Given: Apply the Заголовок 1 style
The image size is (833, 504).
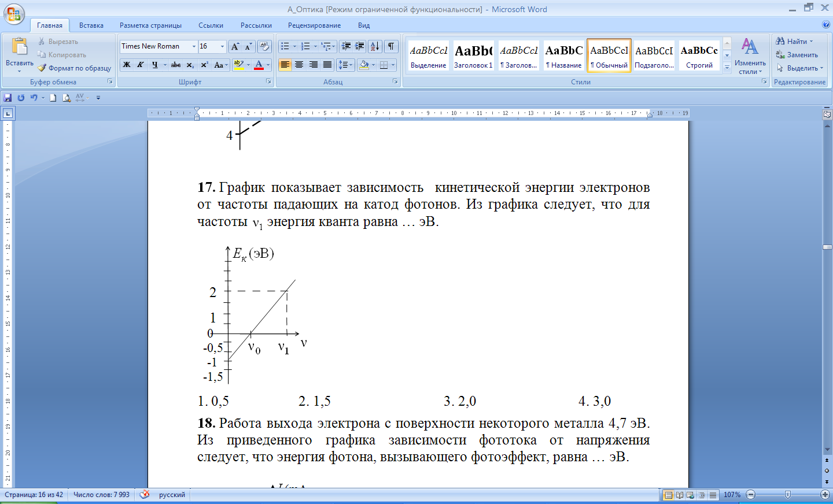Looking at the screenshot, I should (473, 55).
